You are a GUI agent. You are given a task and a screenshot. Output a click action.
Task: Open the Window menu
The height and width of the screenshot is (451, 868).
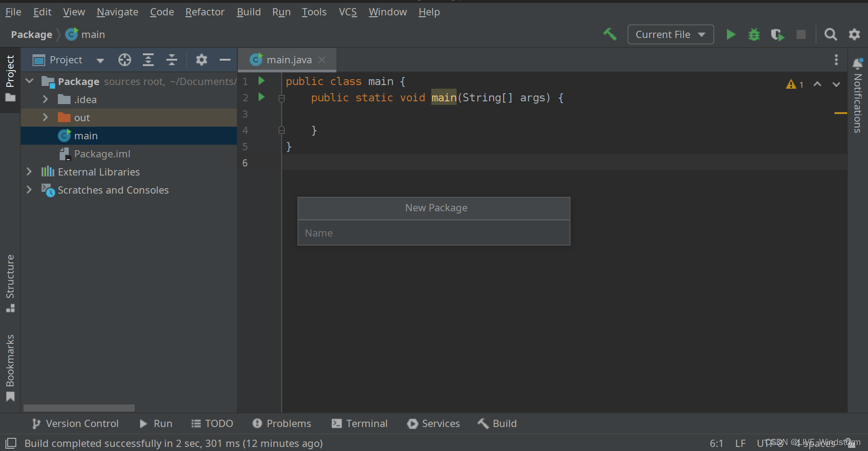(388, 12)
